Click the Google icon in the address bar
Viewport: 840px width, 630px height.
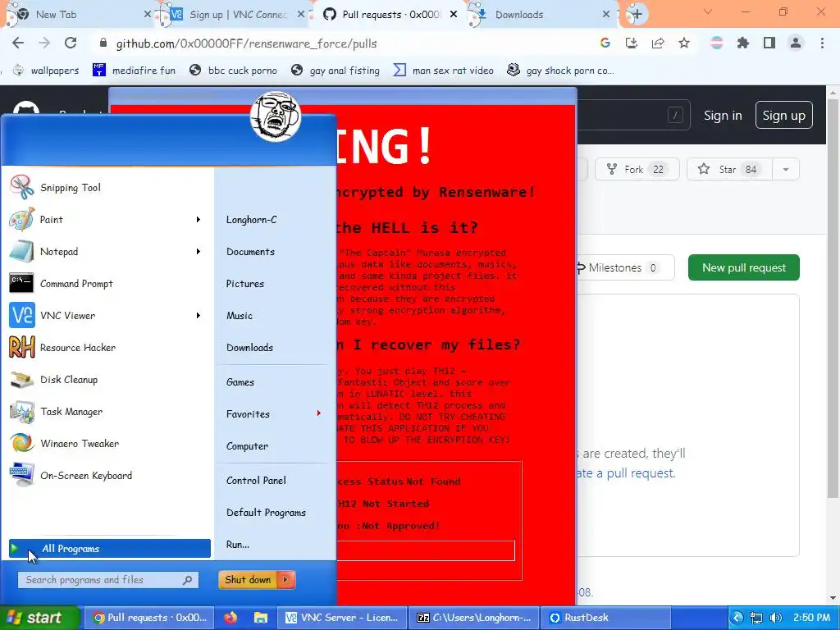[x=605, y=43]
